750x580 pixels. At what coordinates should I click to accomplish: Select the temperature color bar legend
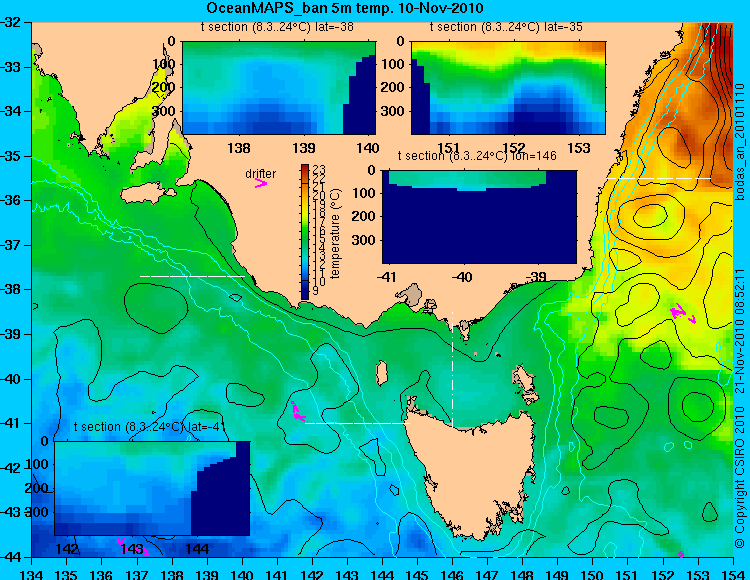tap(305, 232)
